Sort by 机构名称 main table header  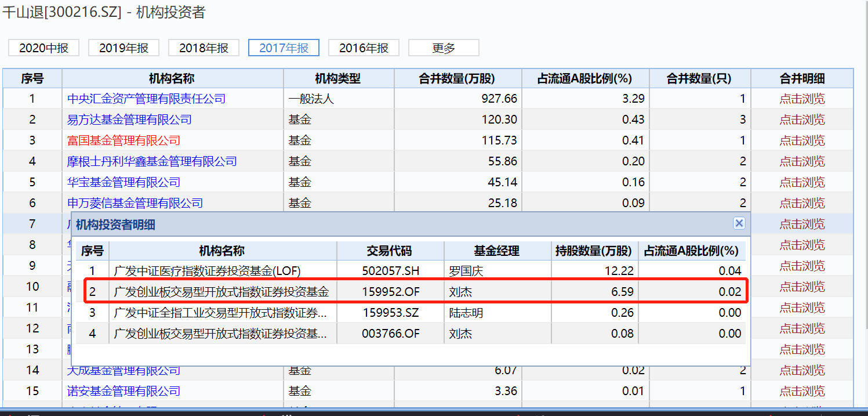(x=172, y=78)
